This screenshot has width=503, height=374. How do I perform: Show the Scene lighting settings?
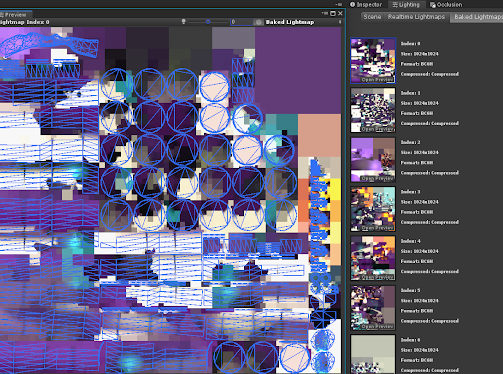click(x=372, y=17)
